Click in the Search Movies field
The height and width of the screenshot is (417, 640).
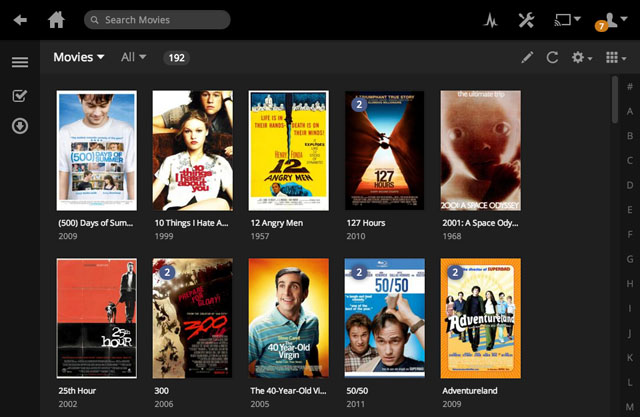(x=160, y=20)
